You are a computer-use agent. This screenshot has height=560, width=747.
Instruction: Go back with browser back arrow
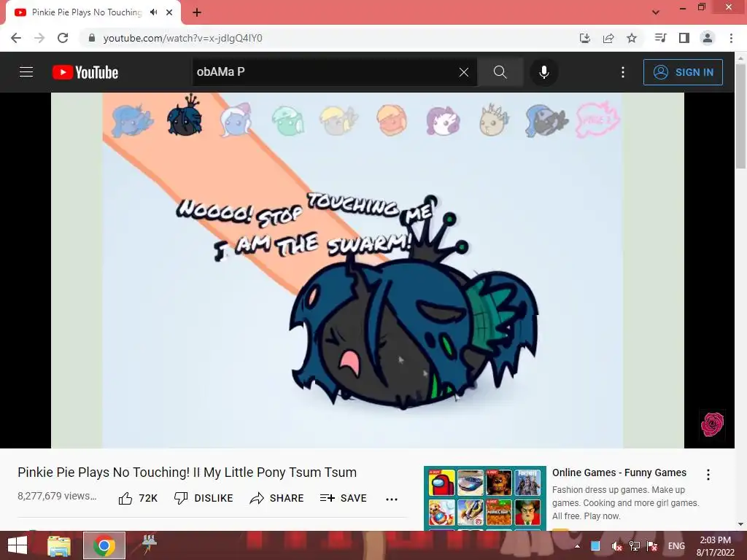(16, 38)
